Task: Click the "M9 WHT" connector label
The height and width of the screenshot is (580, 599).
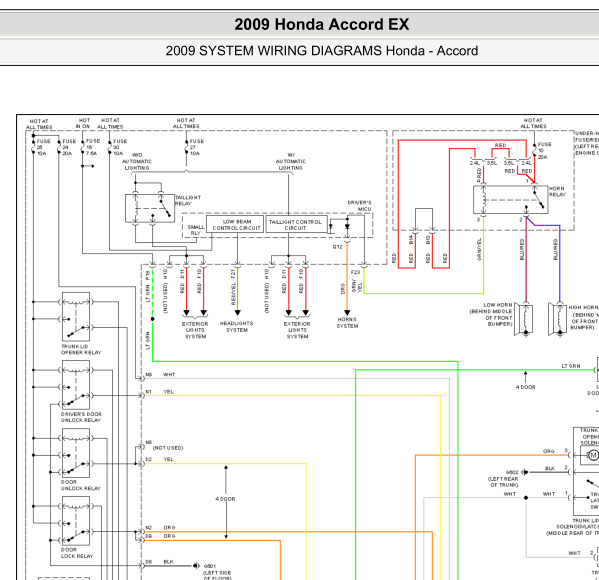Action: (x=160, y=374)
